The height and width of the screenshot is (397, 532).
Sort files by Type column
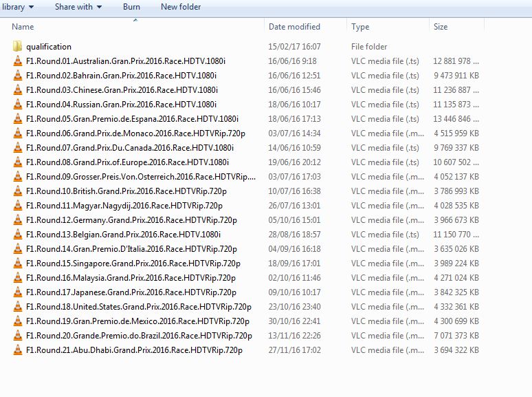(360, 27)
